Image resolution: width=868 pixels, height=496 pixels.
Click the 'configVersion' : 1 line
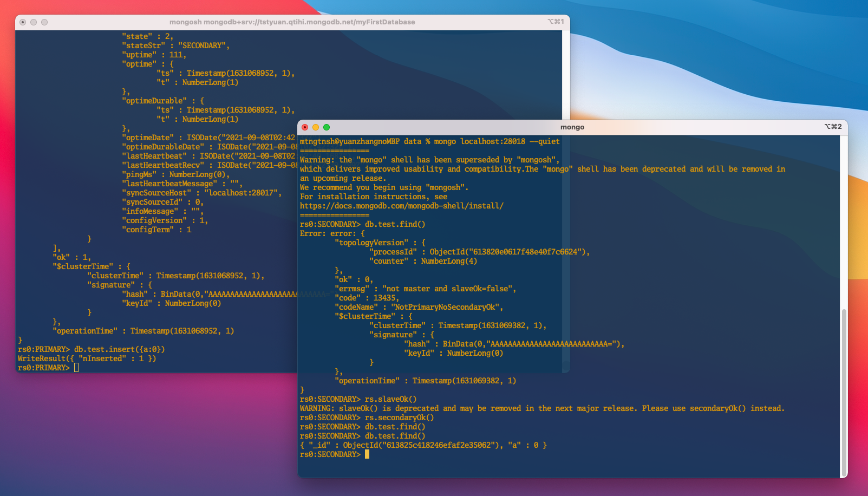tap(165, 220)
